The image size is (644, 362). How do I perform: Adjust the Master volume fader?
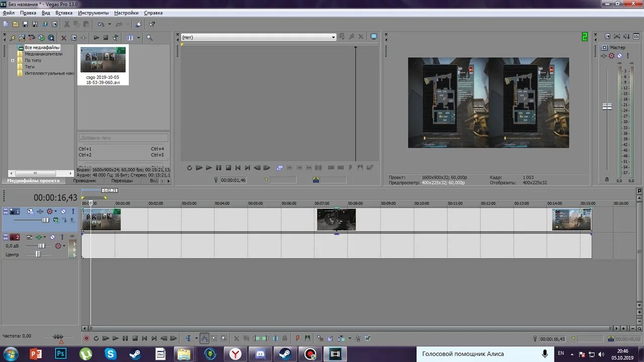607,107
